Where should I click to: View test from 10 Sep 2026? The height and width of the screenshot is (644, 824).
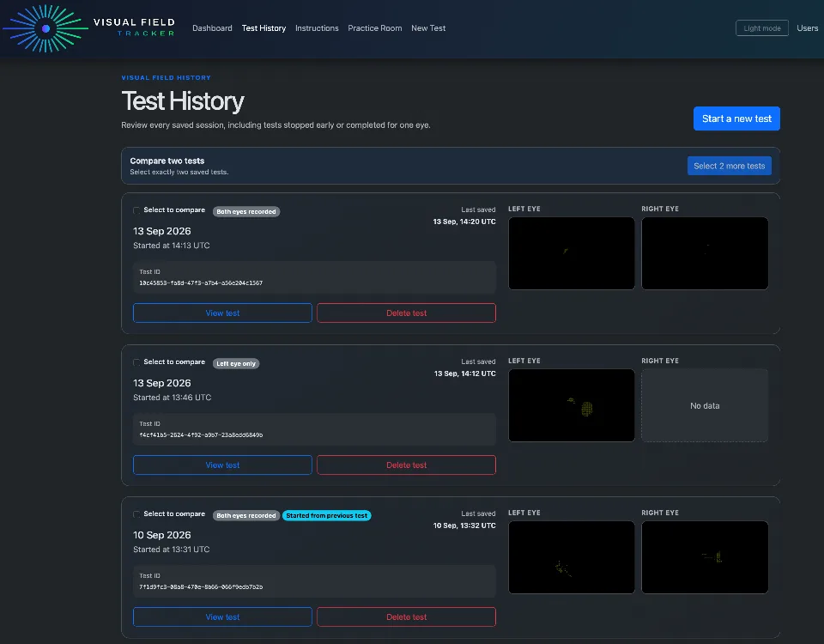tap(222, 617)
